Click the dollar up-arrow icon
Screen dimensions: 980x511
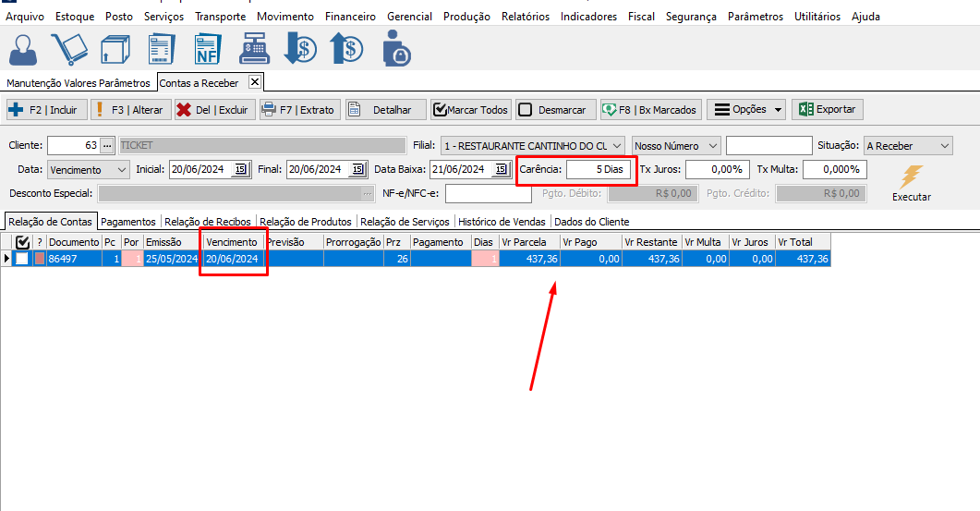pos(347,50)
